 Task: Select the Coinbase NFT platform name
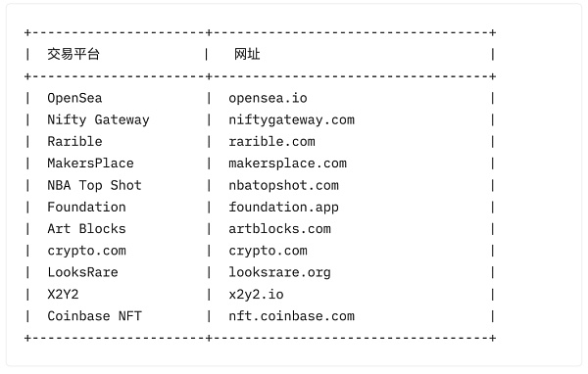point(94,316)
